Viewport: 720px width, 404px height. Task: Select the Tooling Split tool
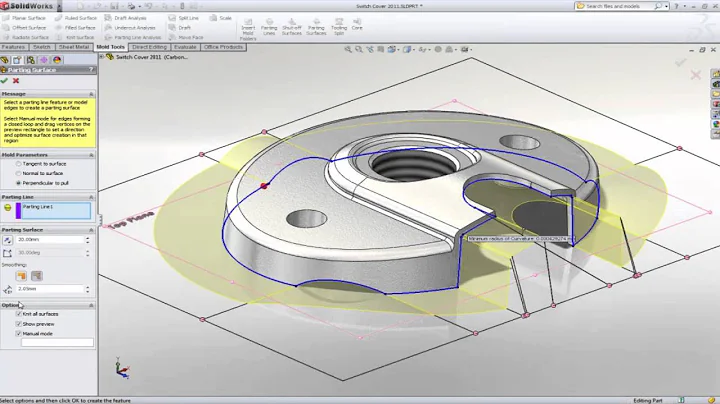[x=339, y=27]
